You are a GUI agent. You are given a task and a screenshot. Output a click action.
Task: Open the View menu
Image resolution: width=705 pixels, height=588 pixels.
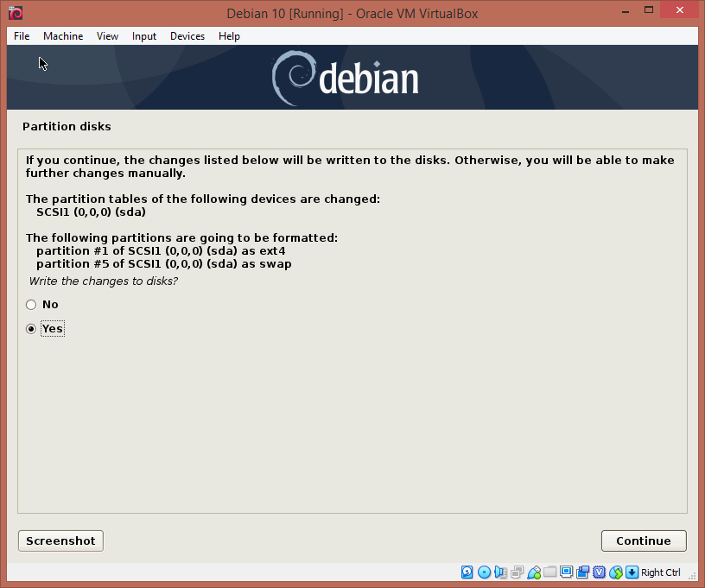[107, 36]
